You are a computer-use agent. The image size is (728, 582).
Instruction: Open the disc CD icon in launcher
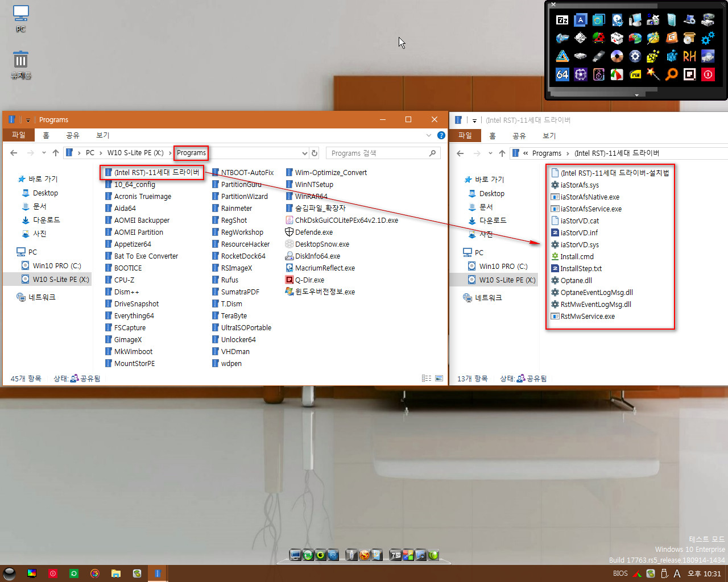click(617, 56)
